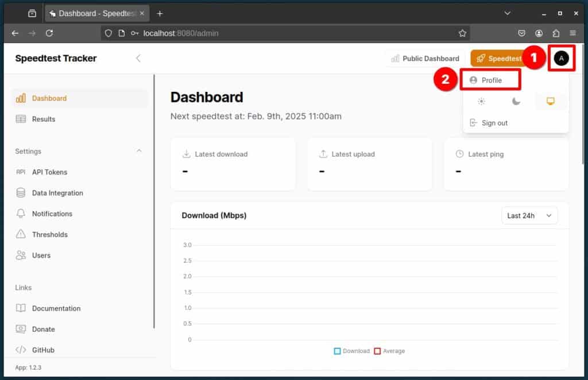Click the Data Integration database icon

pos(21,193)
